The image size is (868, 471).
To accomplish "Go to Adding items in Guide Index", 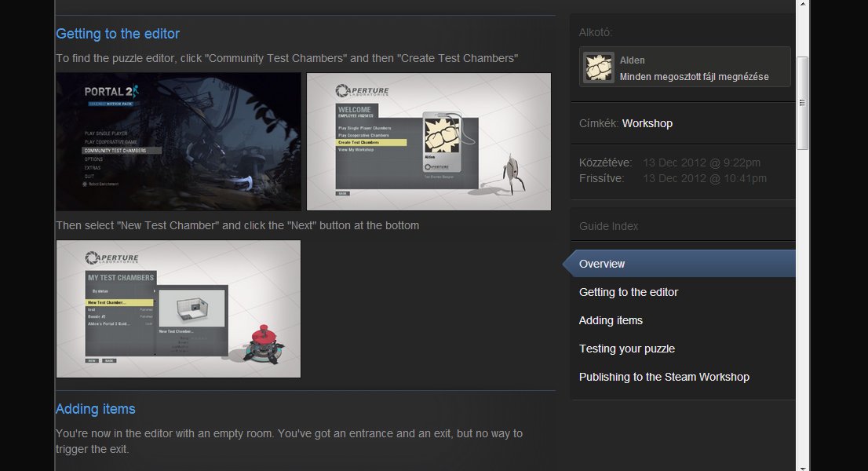I will [611, 320].
